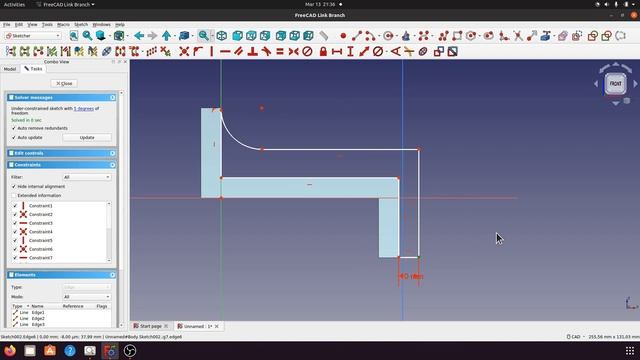Select the create circle tool
The image size is (640, 360).
click(x=388, y=36)
